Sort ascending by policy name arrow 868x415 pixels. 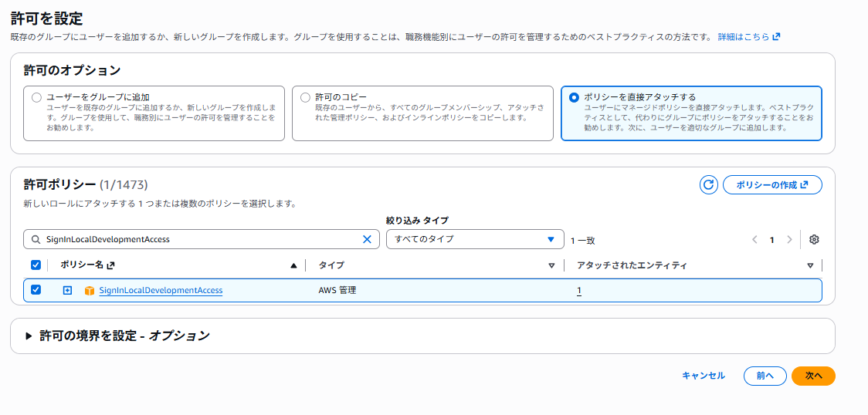click(293, 265)
